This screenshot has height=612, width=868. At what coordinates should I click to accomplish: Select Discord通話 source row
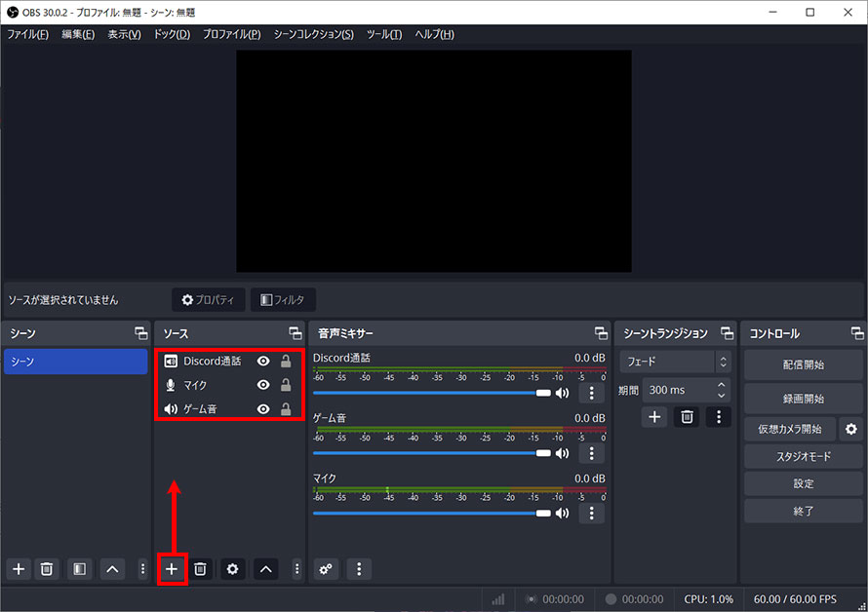coord(229,361)
